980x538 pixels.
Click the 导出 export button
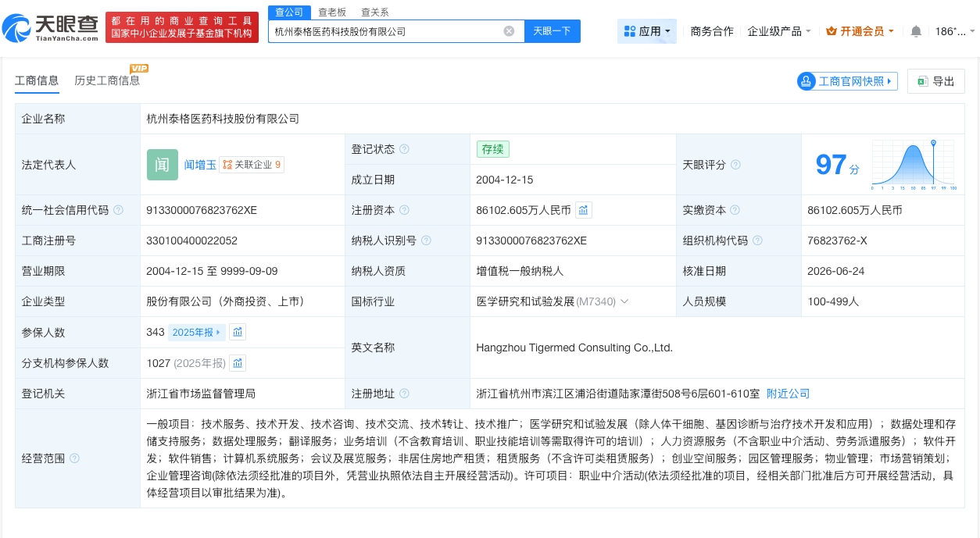coord(936,81)
